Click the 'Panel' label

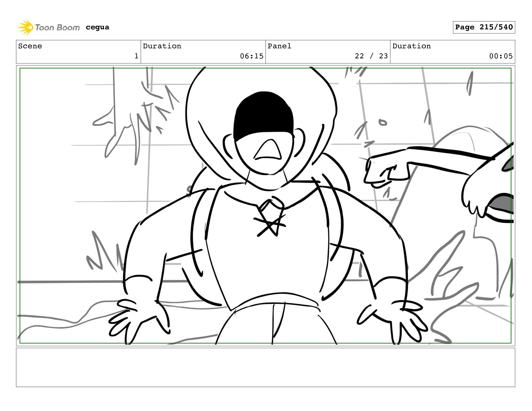279,46
